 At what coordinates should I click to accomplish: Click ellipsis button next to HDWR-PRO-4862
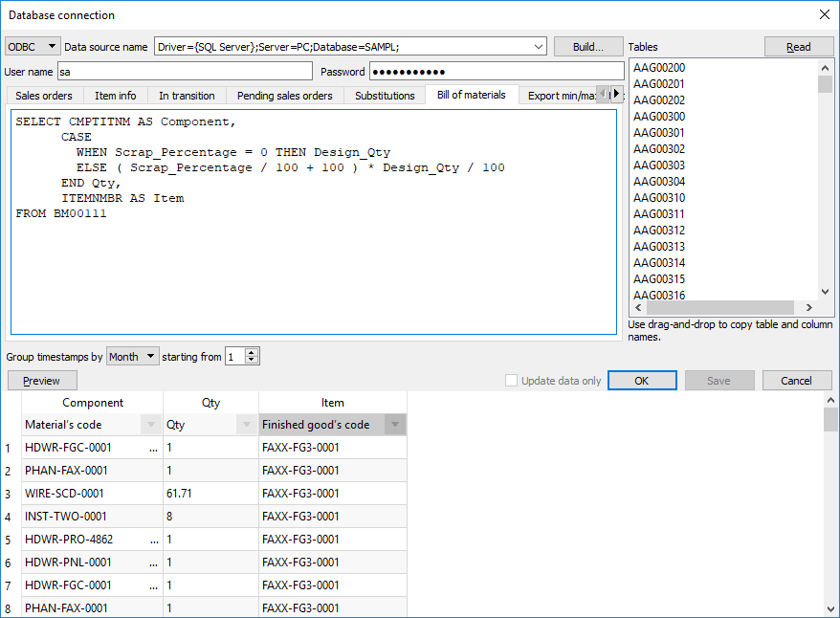(x=153, y=540)
